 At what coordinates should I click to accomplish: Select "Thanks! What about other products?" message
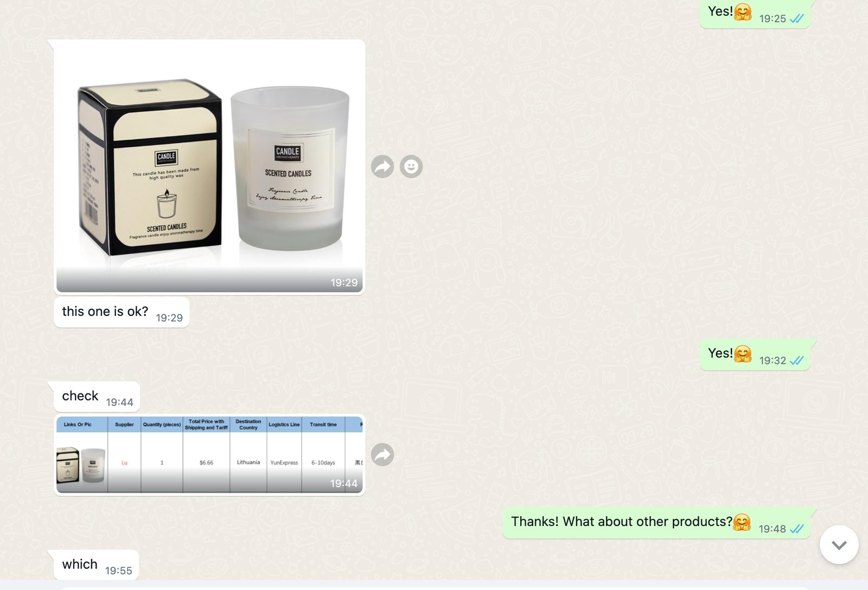point(657,523)
